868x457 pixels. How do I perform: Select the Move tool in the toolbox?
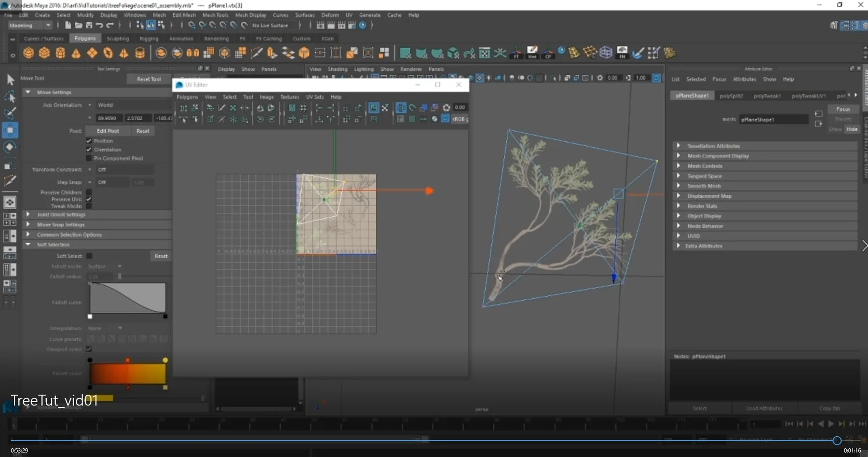click(x=10, y=130)
